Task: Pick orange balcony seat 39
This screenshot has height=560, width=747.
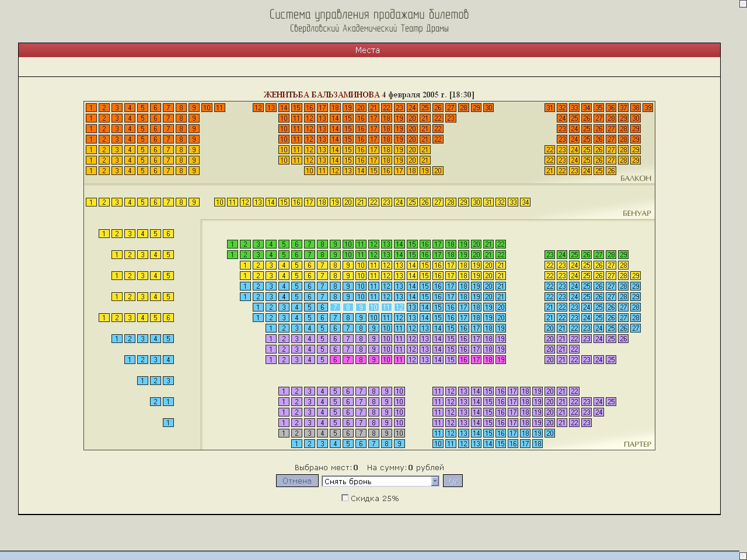Action: tap(648, 108)
